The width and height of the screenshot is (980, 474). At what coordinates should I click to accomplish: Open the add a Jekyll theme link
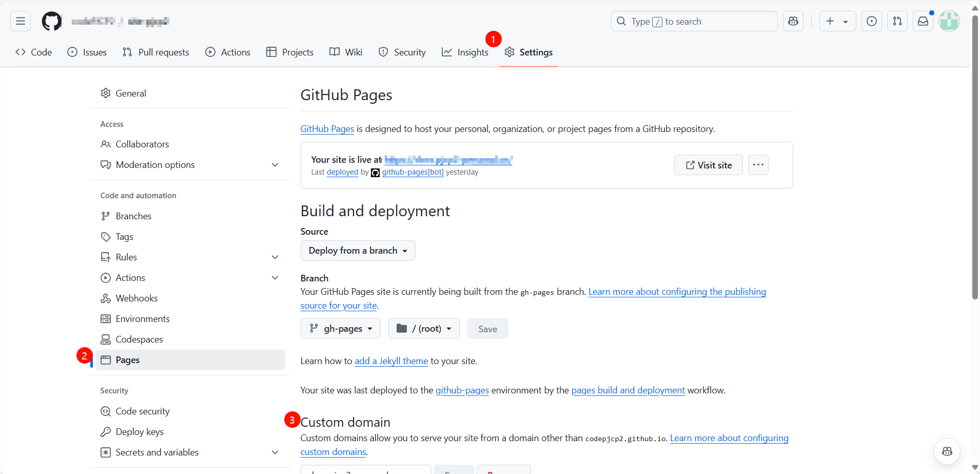(x=391, y=361)
